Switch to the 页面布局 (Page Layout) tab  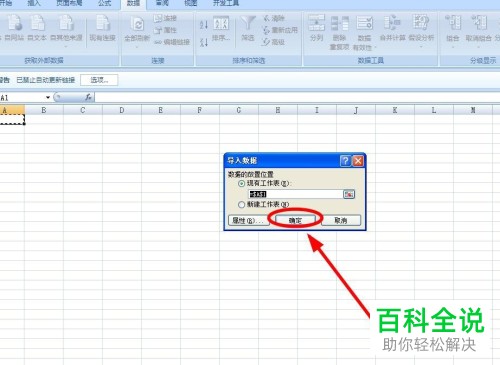[x=69, y=3]
